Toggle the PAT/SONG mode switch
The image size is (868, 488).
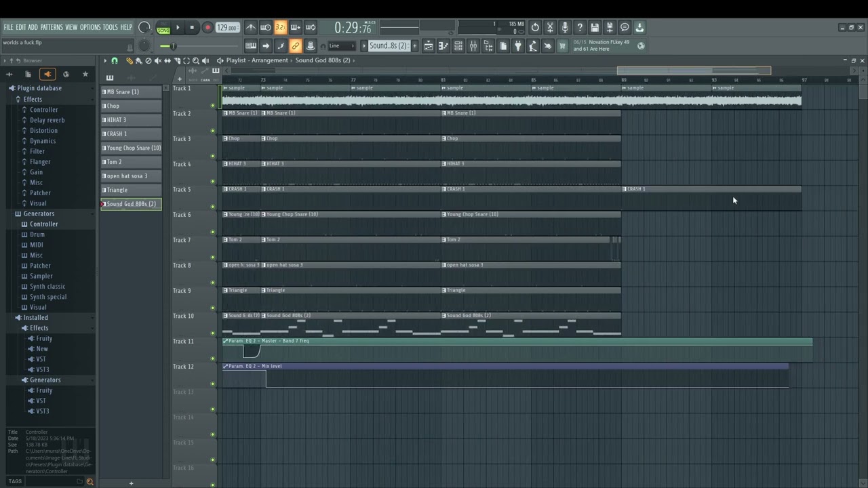click(163, 28)
